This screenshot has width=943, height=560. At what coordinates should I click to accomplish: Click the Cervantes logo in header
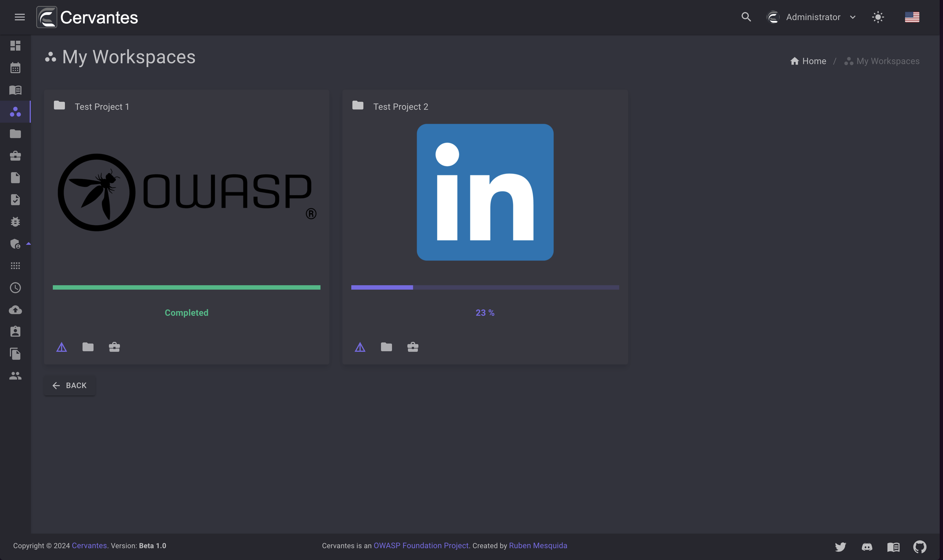87,17
